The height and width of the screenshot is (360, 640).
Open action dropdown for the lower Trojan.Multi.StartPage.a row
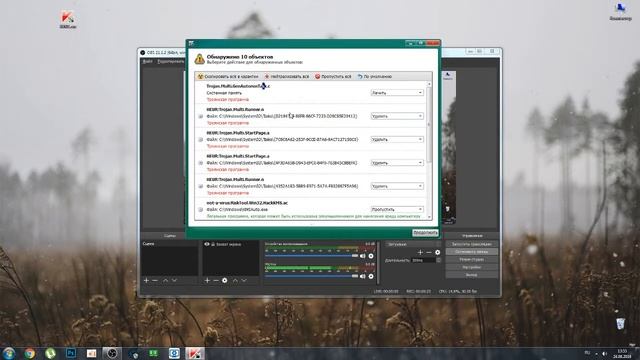pyautogui.click(x=397, y=162)
